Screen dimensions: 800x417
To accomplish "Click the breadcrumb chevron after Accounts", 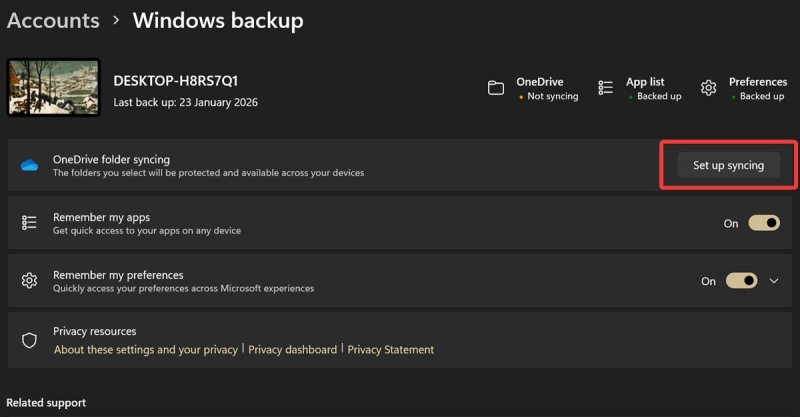I will 116,20.
